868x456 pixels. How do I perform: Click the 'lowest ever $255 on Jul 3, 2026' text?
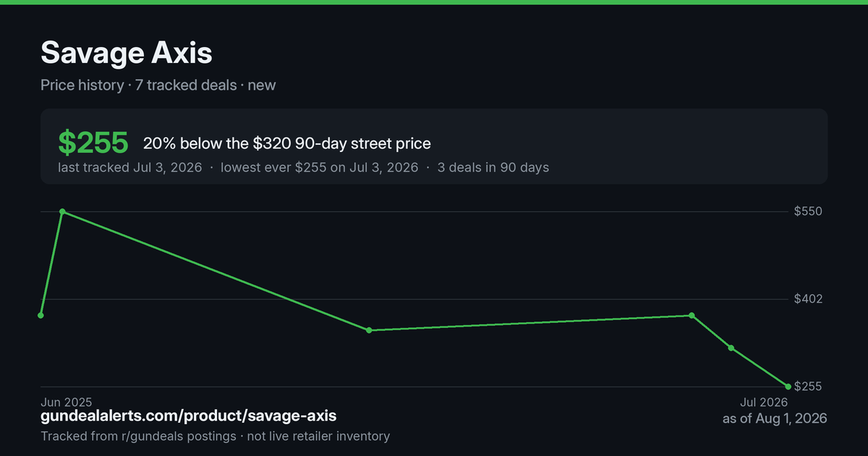click(x=319, y=167)
